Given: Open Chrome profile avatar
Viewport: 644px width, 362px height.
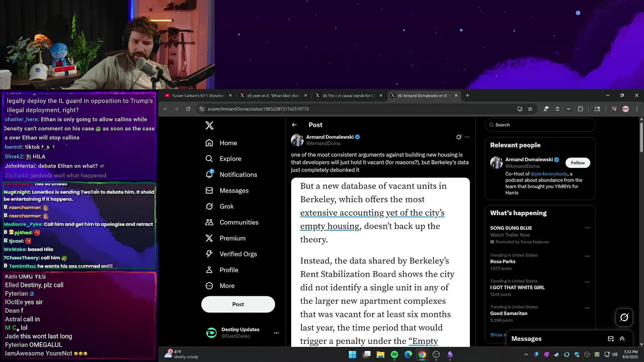Looking at the screenshot, I should tap(626, 109).
